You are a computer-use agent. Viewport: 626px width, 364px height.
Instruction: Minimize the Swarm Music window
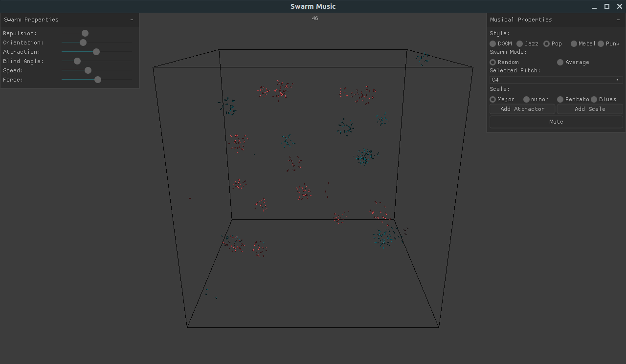tap(594, 6)
